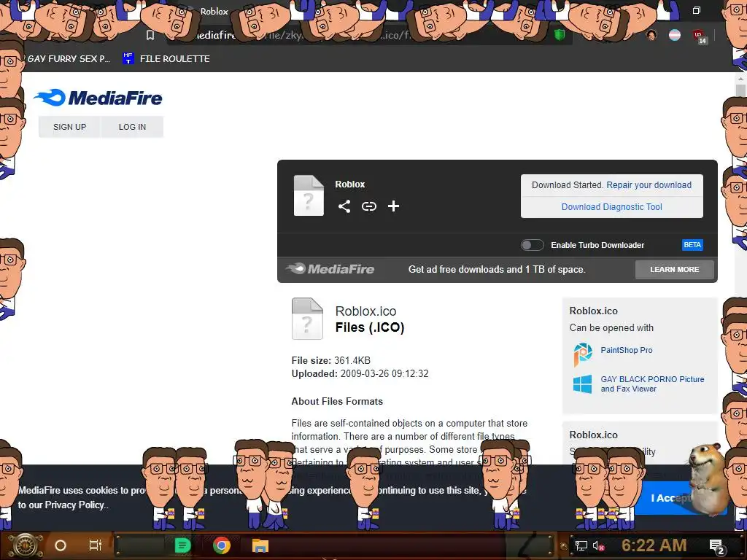
Task: Click the muted volume icon in tray
Action: (598, 545)
